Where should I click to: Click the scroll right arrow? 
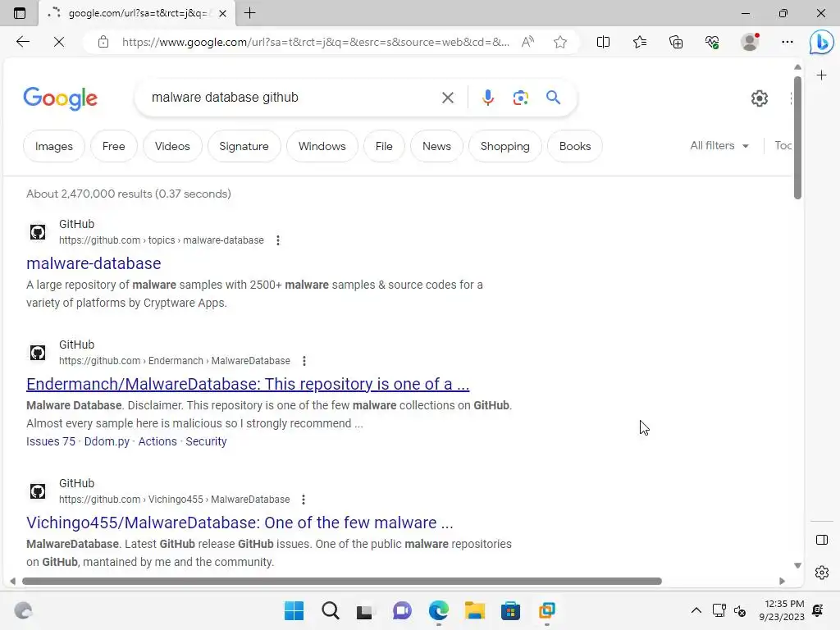point(782,582)
